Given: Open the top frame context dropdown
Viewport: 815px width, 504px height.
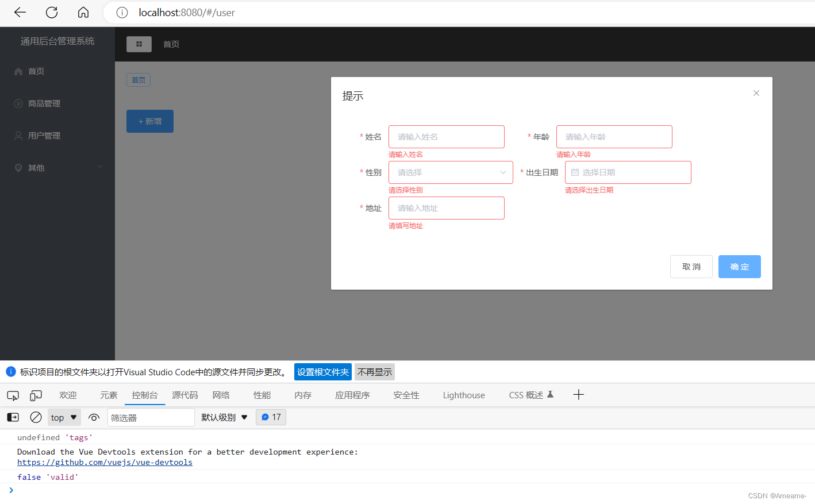Looking at the screenshot, I should [x=64, y=417].
